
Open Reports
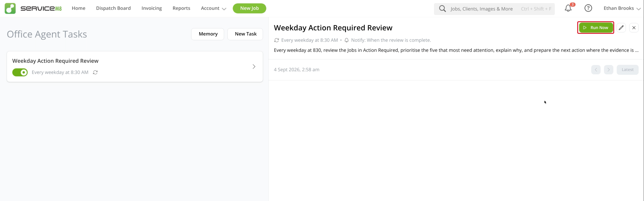pos(181,8)
